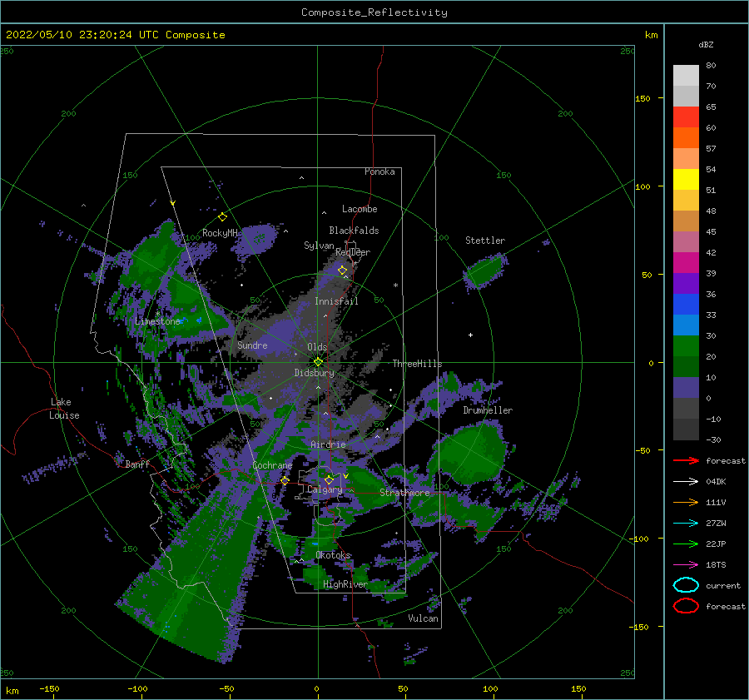Click the dBZ legend heading
This screenshot has height=700, width=749.
706,44
